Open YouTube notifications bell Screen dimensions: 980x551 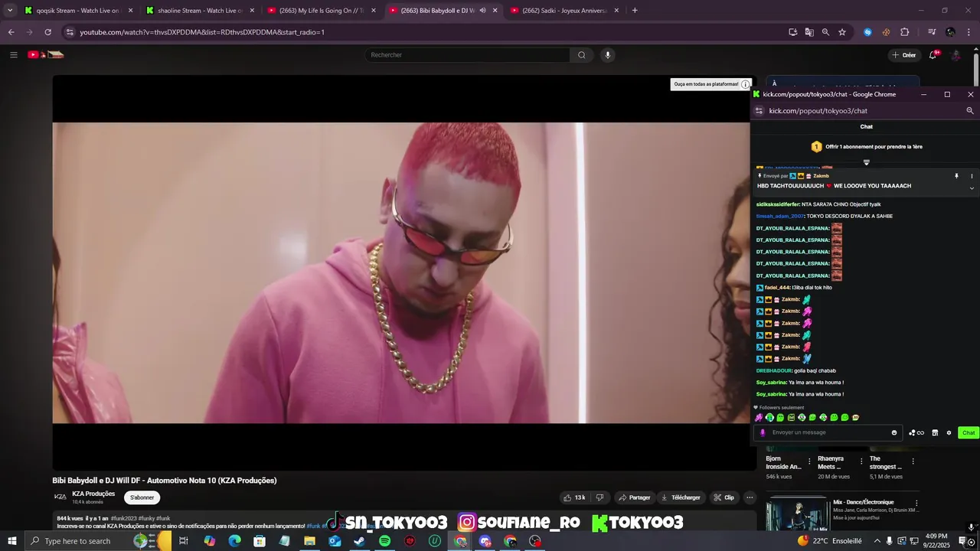933,55
